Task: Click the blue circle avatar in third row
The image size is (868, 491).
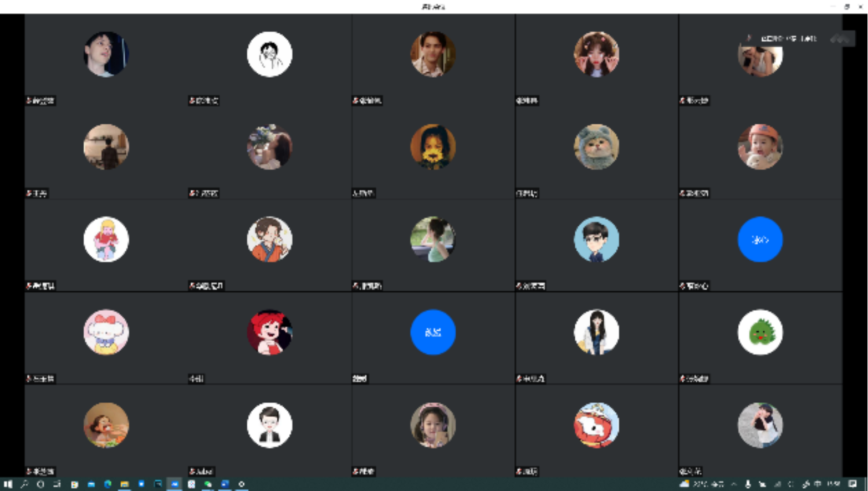Action: 760,240
